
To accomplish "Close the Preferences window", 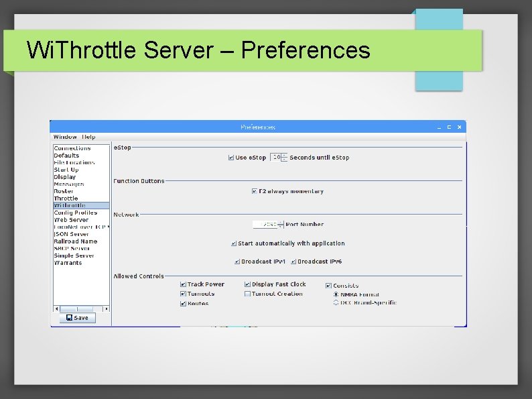I will pyautogui.click(x=460, y=127).
